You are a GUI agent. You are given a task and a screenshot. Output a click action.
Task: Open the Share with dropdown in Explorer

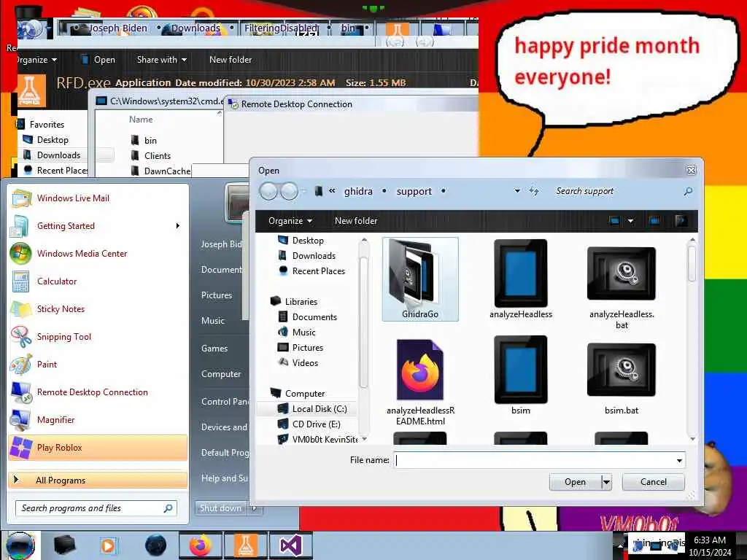coord(161,60)
